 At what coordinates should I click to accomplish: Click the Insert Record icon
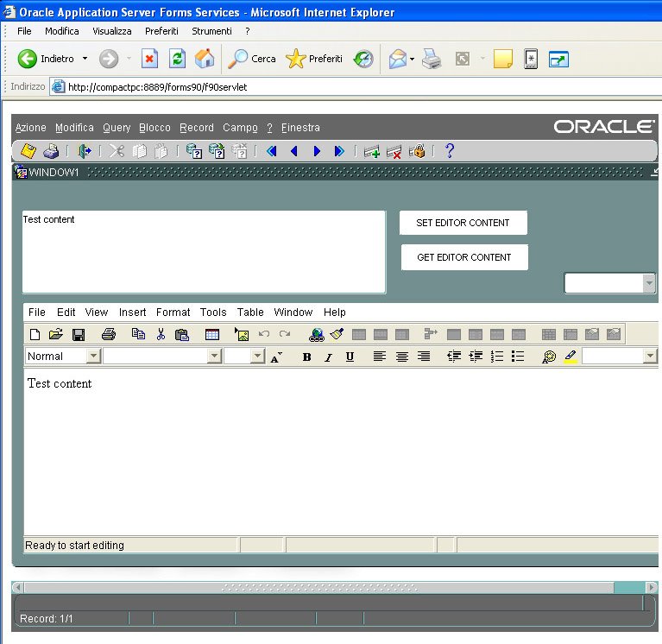click(371, 151)
